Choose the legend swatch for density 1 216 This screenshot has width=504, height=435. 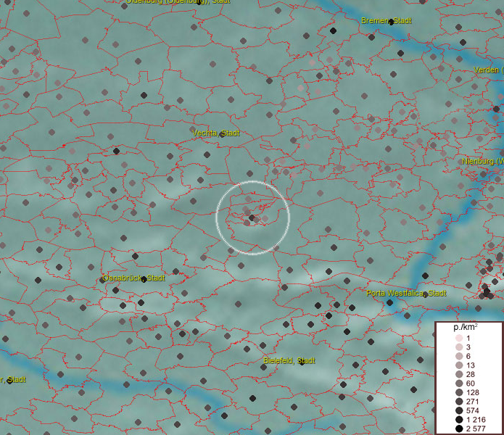[459, 420]
